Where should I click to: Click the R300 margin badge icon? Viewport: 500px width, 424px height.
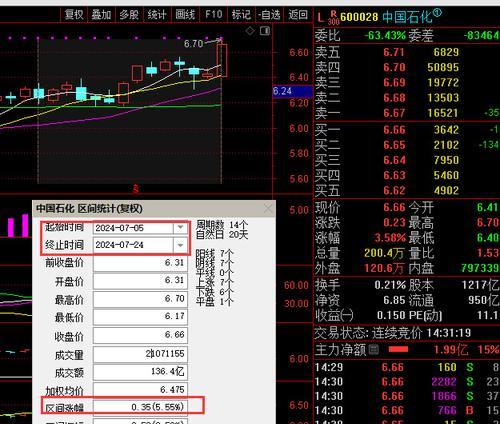coord(333,17)
